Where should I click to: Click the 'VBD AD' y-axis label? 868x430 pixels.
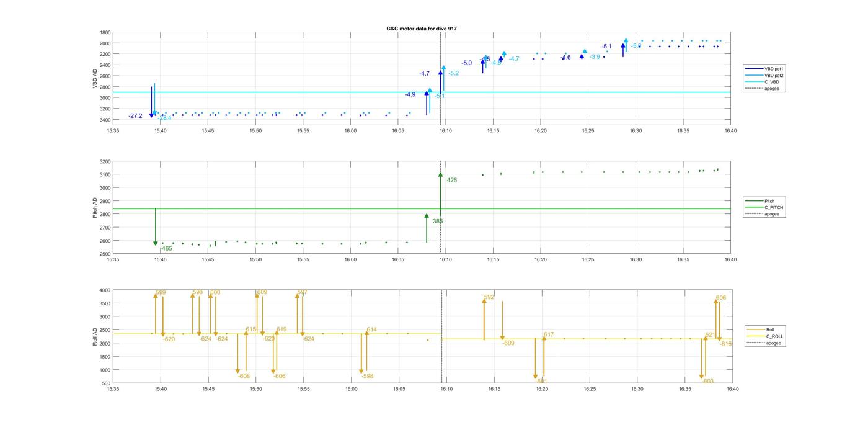tap(95, 77)
